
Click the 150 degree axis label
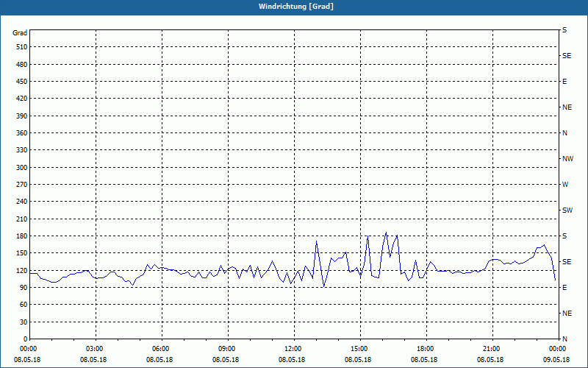point(21,253)
